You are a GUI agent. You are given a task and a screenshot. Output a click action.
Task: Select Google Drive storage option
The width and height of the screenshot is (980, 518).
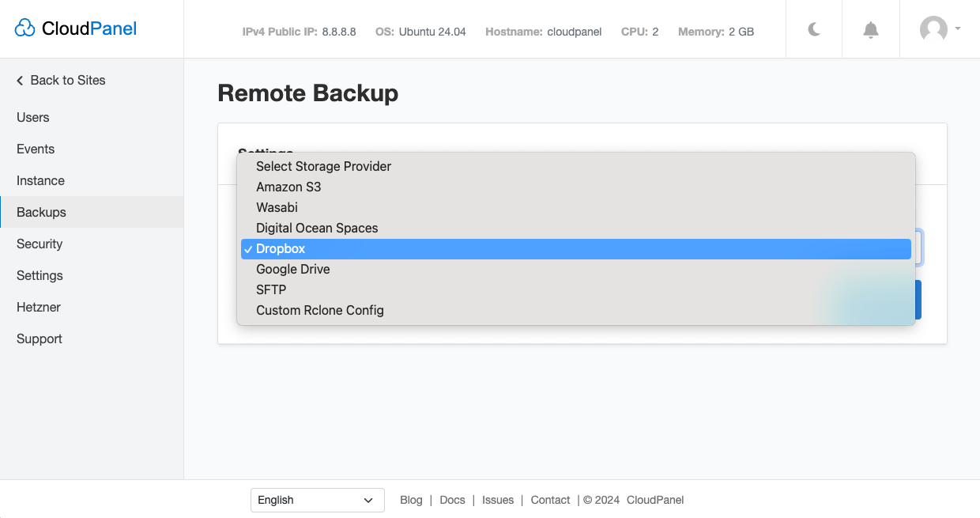[x=292, y=269]
